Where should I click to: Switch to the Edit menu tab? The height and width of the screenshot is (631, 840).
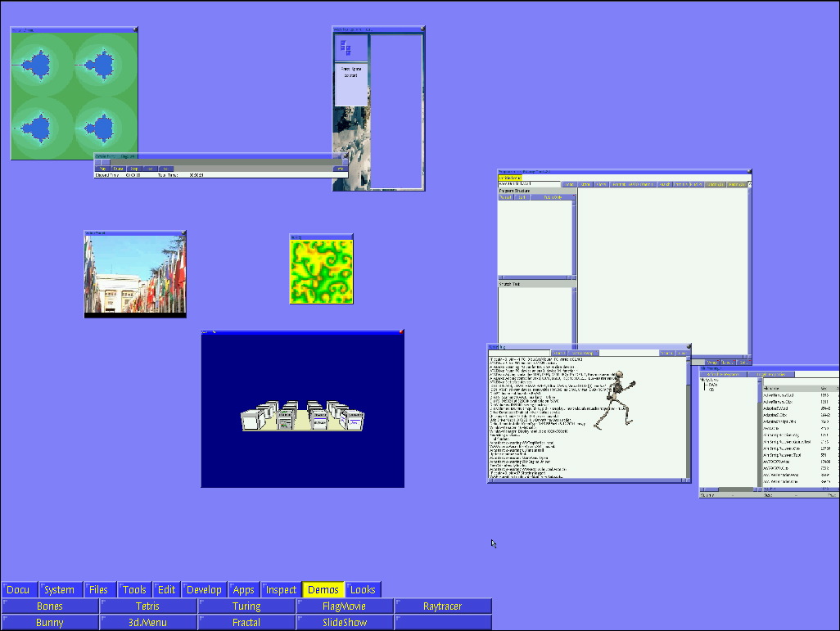click(x=166, y=590)
